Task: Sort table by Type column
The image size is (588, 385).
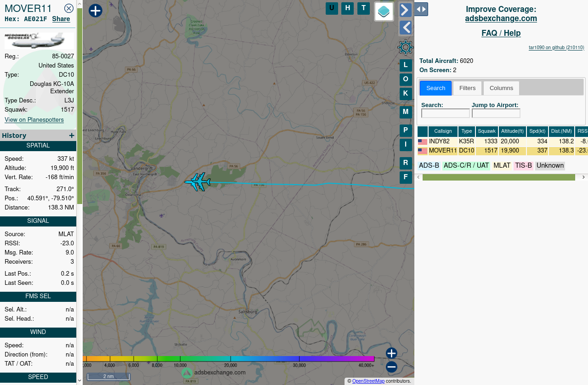Action: pyautogui.click(x=467, y=131)
